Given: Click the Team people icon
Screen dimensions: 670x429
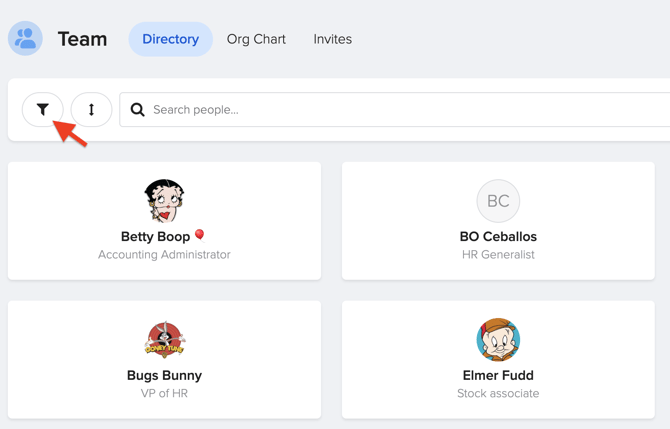Looking at the screenshot, I should click(25, 38).
